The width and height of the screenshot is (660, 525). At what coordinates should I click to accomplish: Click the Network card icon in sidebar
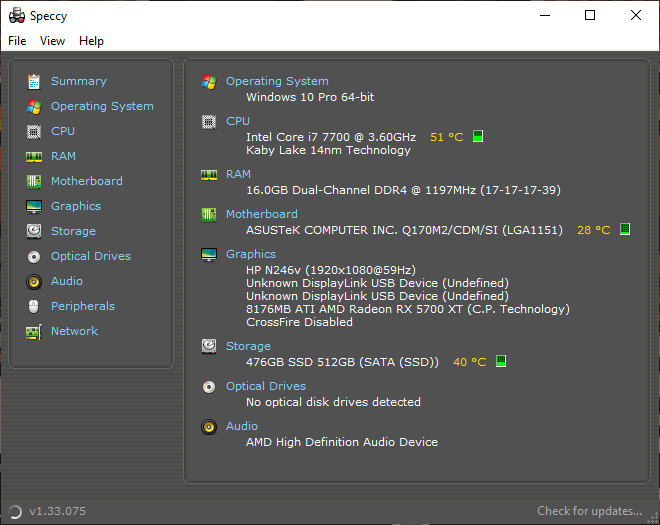[x=34, y=332]
